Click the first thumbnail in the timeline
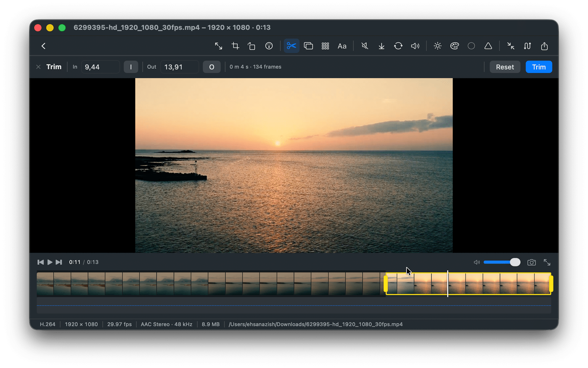The height and width of the screenshot is (368, 588). 45,284
